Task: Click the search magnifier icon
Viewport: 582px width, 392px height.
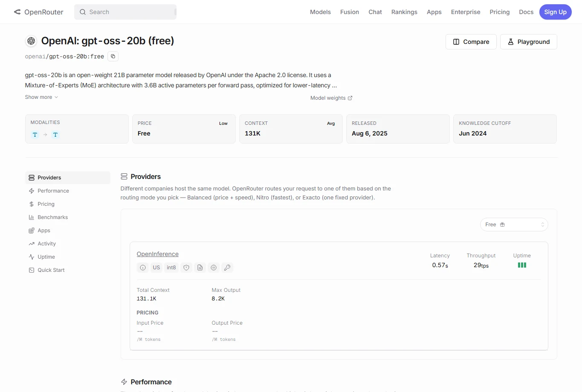Action: pos(83,12)
